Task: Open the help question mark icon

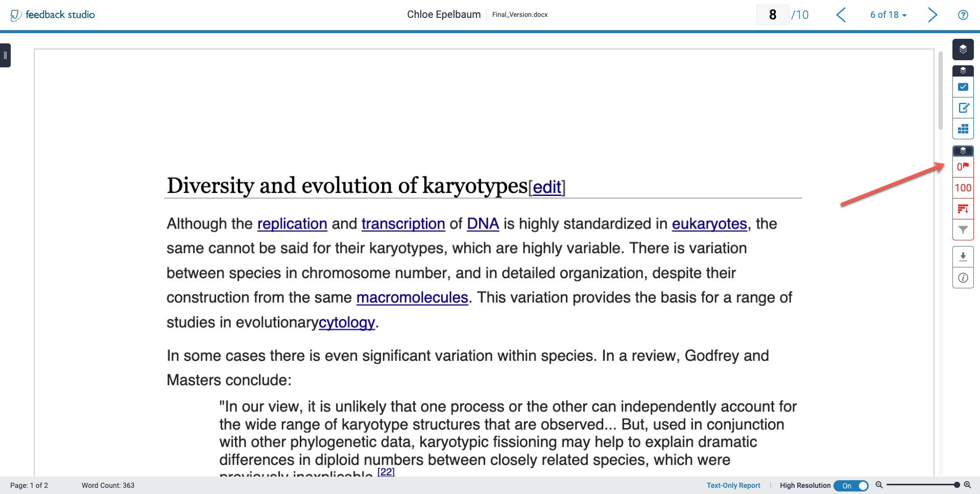Action: point(963,15)
